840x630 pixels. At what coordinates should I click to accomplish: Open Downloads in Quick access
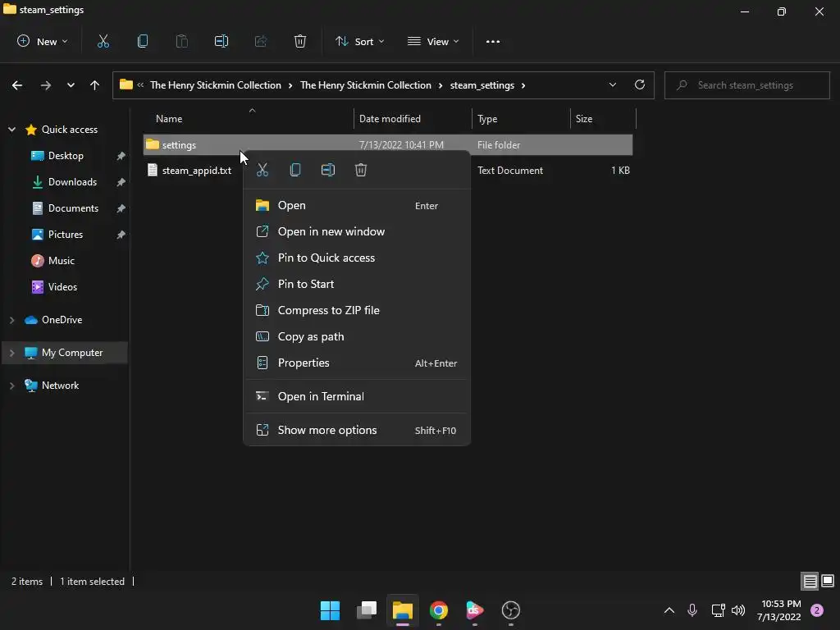(72, 182)
